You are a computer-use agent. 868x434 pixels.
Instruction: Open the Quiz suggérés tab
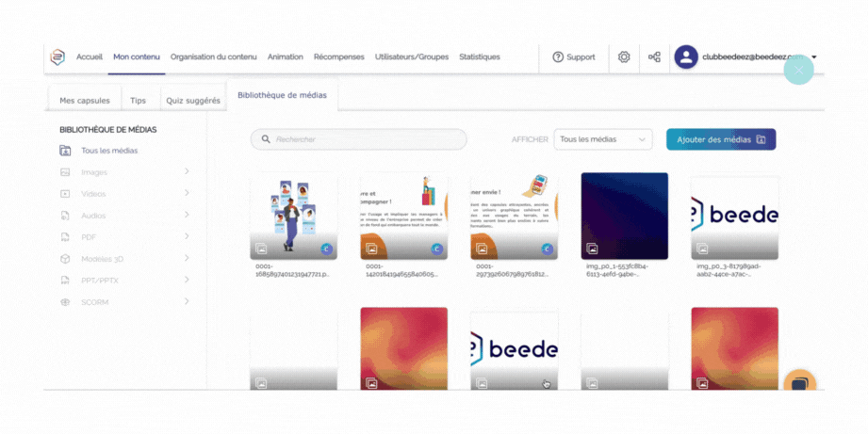coord(192,101)
